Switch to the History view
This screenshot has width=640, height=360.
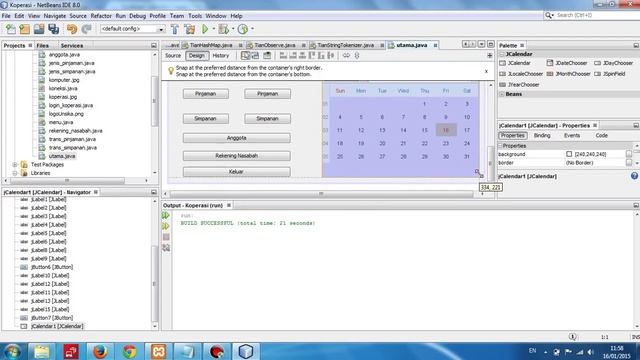[x=221, y=56]
